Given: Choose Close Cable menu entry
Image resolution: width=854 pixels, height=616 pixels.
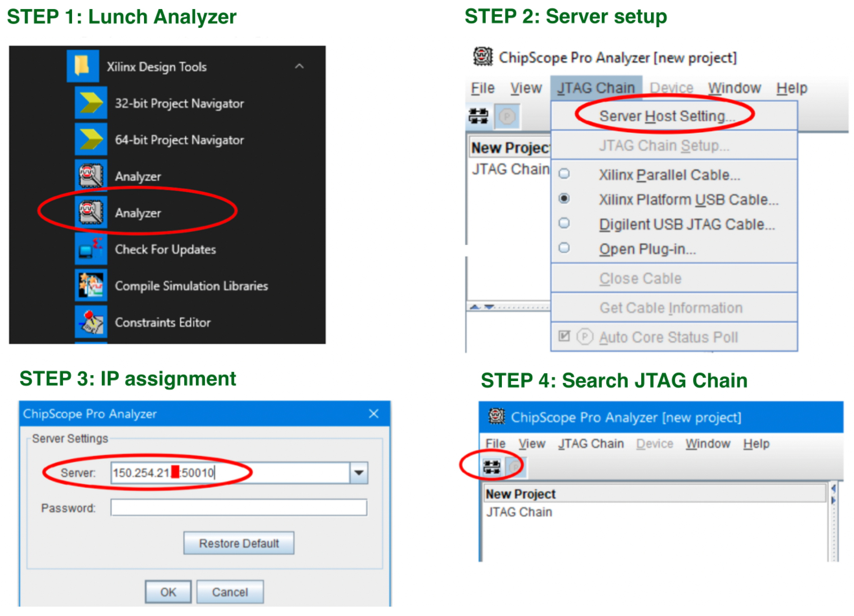Looking at the screenshot, I should pyautogui.click(x=674, y=279).
